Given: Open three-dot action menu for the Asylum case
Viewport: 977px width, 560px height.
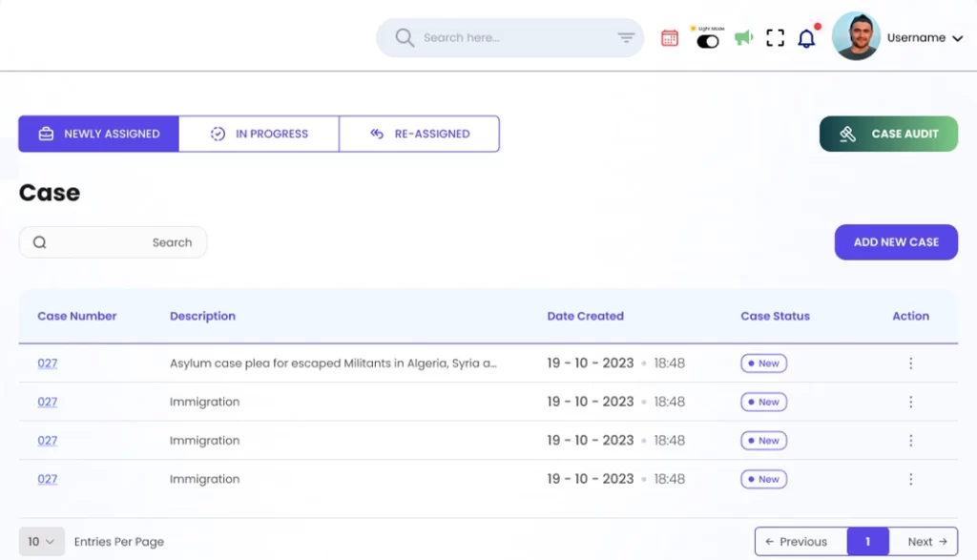Looking at the screenshot, I should (x=910, y=363).
